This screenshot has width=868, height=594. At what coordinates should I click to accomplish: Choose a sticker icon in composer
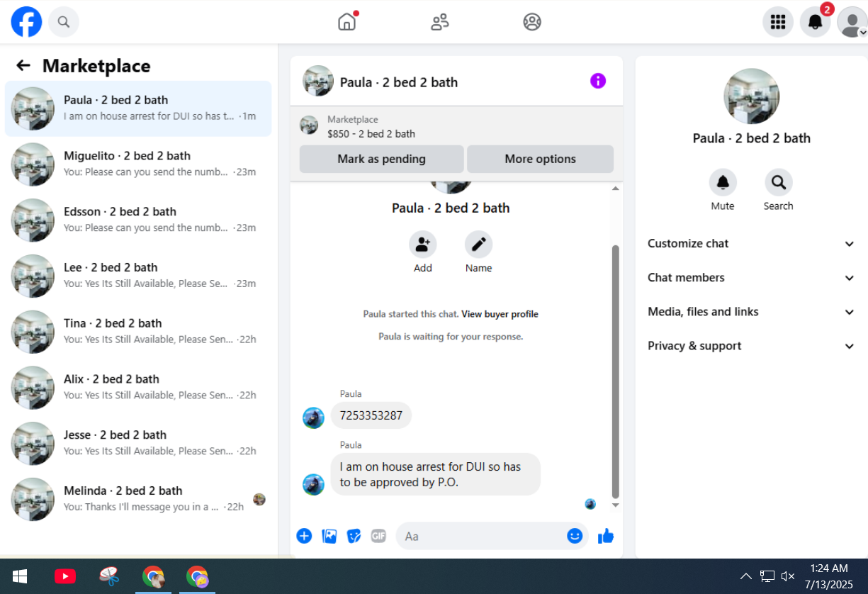[x=354, y=536]
